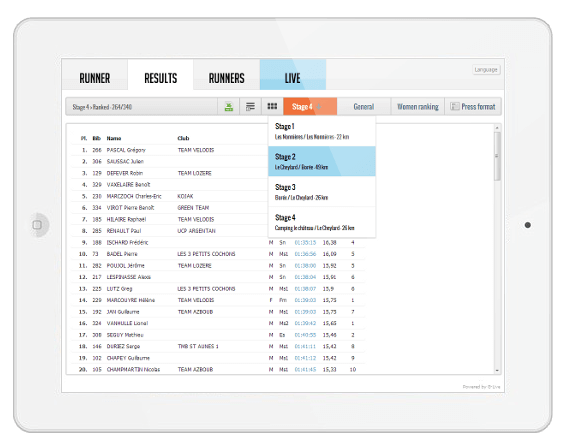Image resolution: width=566 pixels, height=448 pixels.
Task: Switch to the RESULTS tab
Action: [161, 75]
